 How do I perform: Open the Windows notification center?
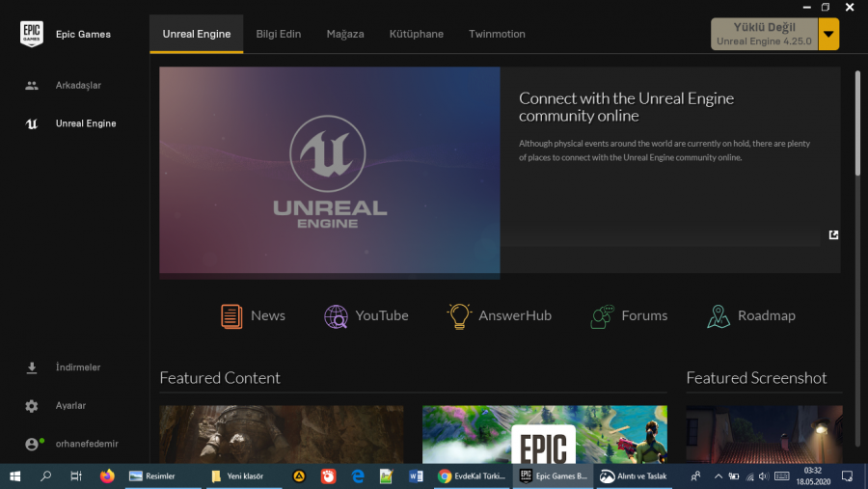pos(847,476)
